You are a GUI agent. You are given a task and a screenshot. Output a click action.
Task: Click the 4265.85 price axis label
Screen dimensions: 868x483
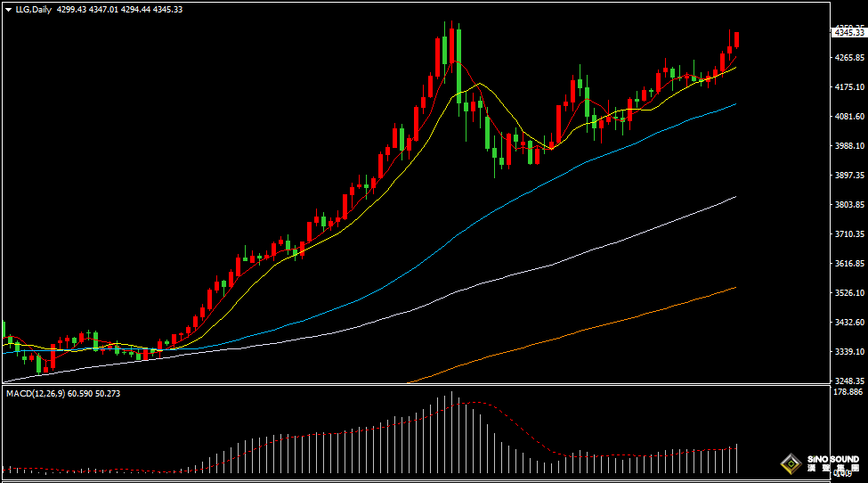tap(848, 58)
